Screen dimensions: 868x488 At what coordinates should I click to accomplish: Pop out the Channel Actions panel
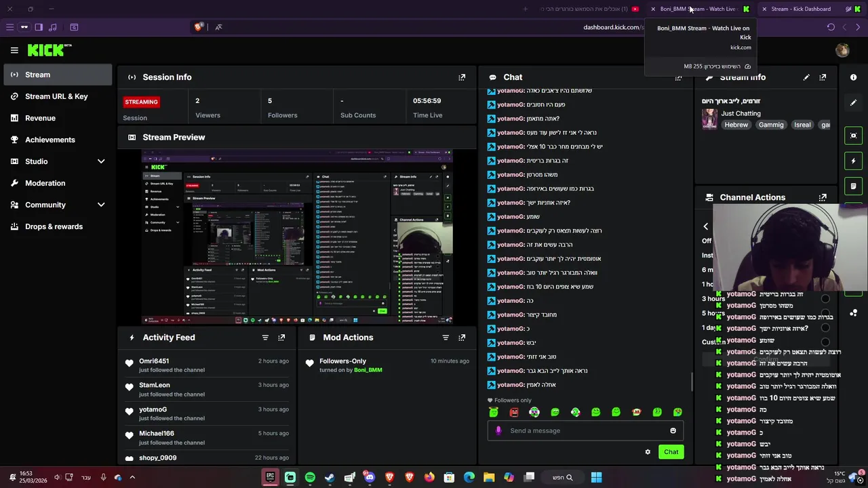pos(823,197)
